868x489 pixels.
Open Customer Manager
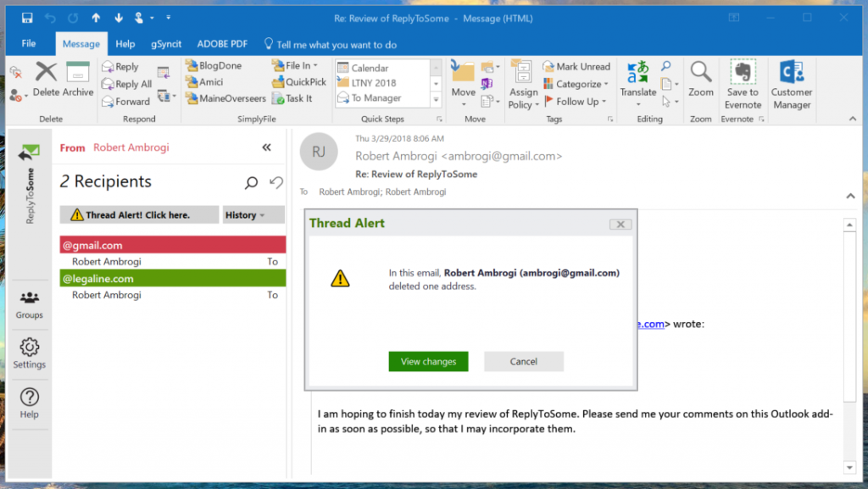[x=792, y=85]
